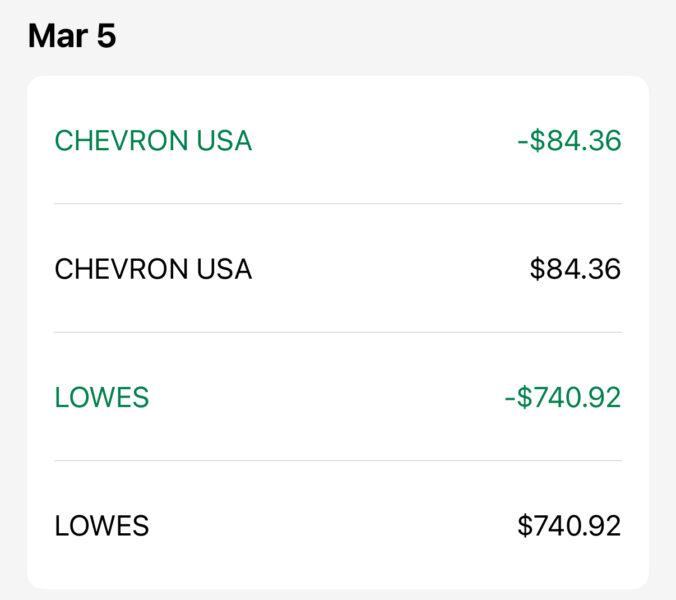Click empty space in the Chevron refund row

click(x=380, y=141)
